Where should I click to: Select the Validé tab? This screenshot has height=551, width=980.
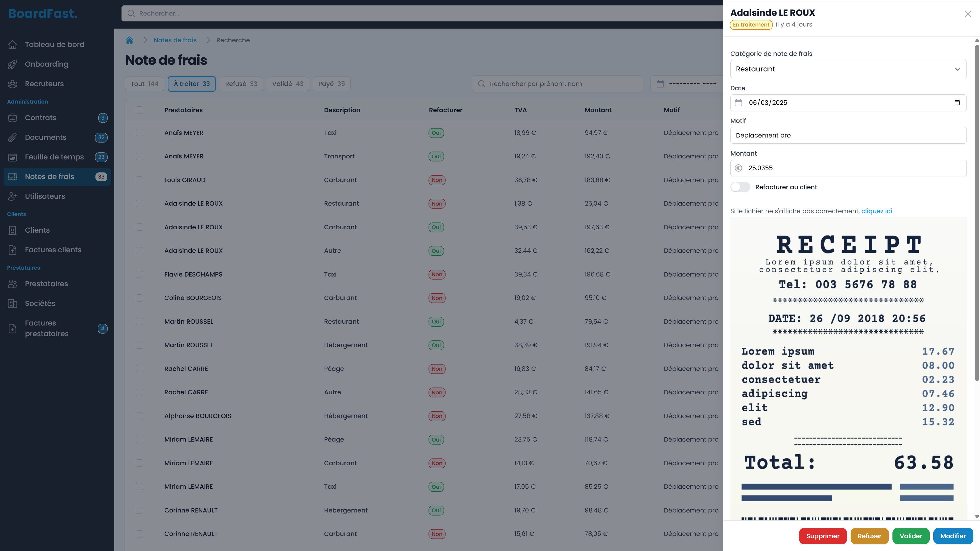[287, 84]
